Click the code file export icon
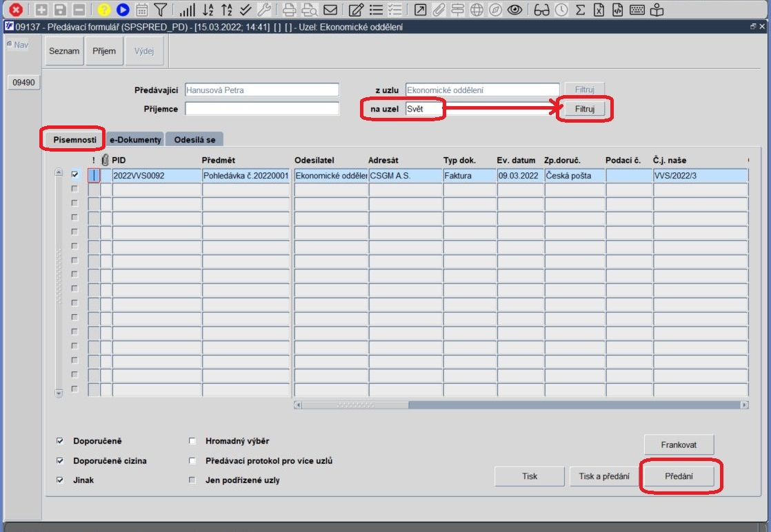 [618, 10]
